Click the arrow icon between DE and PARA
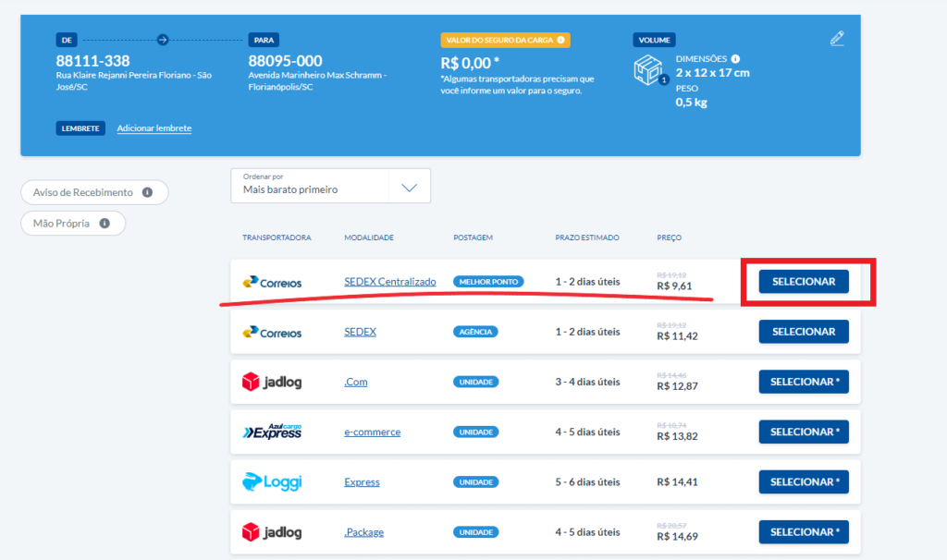This screenshot has width=947, height=560. tap(163, 40)
